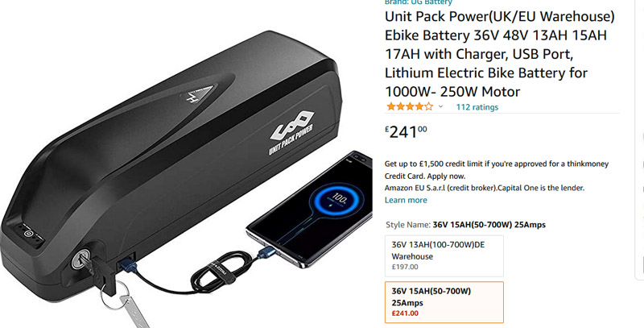
Task: Click the USB port on battery
Action: [126, 262]
